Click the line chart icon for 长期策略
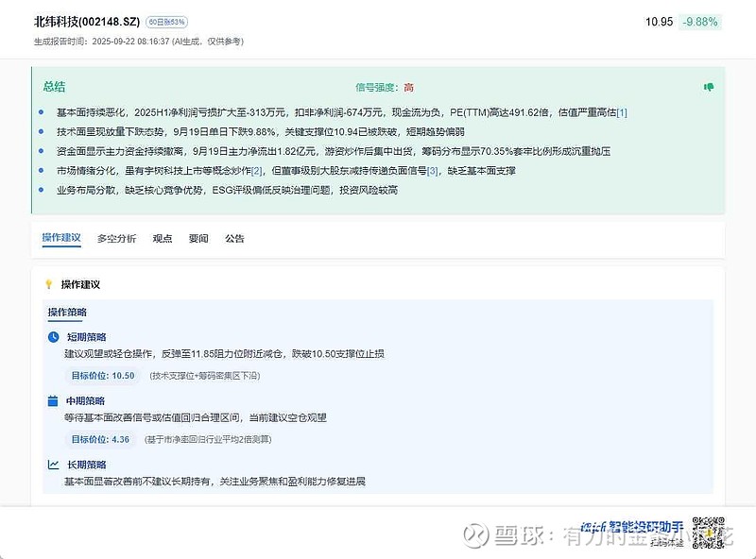Viewport: 756px width, 559px height. pos(54,465)
